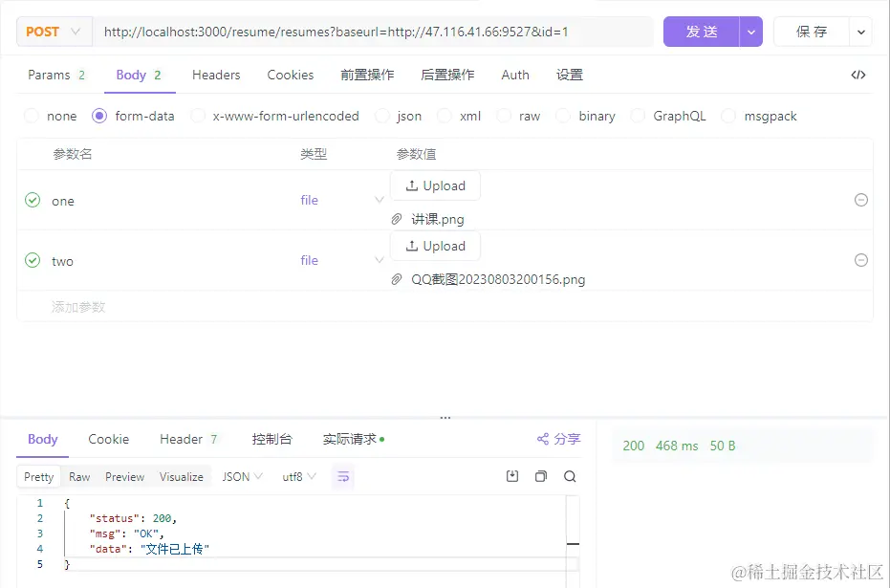Viewport: 890px width, 588px height.
Task: Select the Preview view mode
Action: point(125,477)
